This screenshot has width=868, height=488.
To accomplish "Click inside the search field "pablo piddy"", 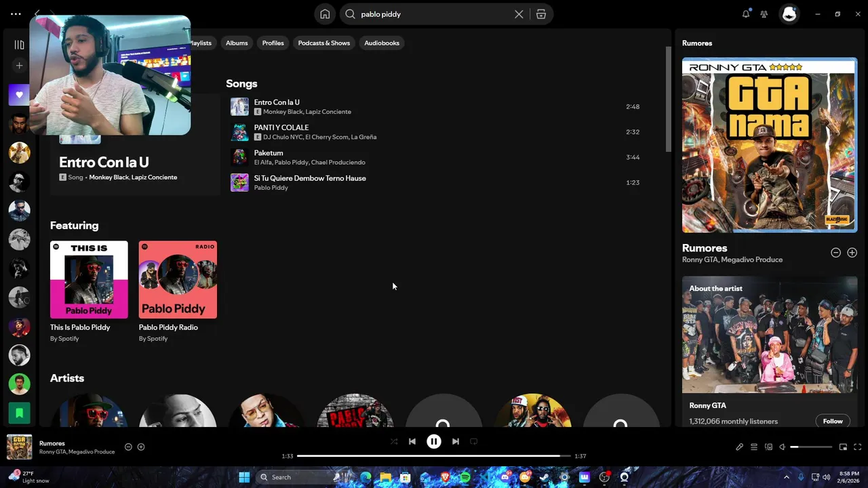I will 434,14.
